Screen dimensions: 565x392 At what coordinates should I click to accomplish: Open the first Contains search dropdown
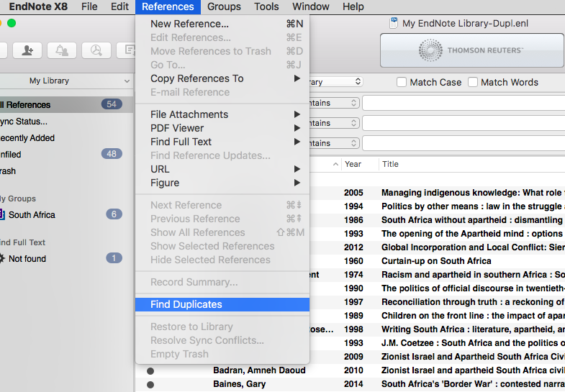(335, 103)
